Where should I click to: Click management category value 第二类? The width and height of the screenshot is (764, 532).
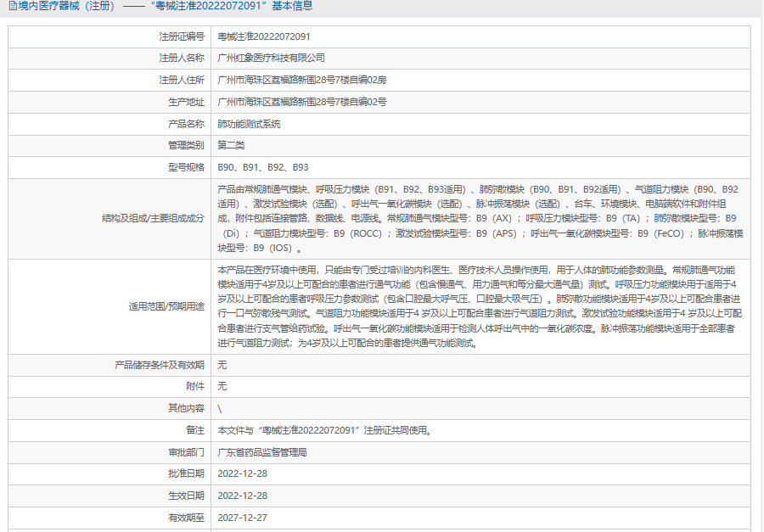tap(231, 145)
